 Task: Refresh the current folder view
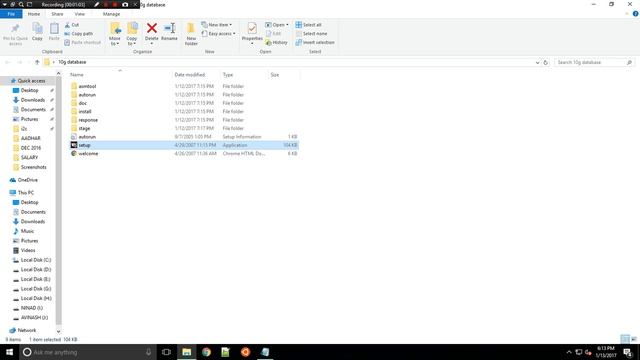545,62
